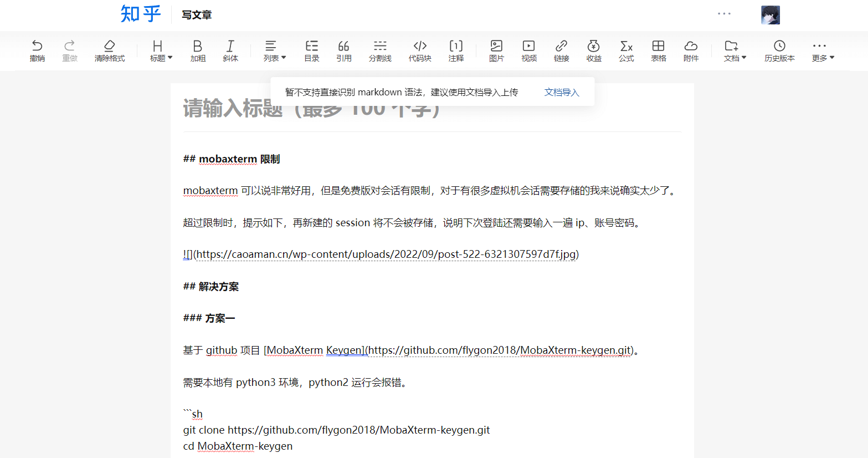Undo the last edit with 撤销
The width and height of the screenshot is (868, 458).
point(37,50)
